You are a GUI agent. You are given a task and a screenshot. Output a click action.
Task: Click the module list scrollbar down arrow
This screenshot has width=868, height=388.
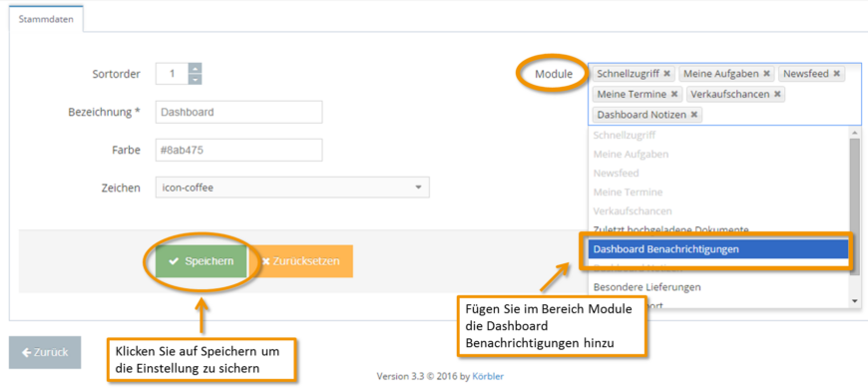point(855,301)
